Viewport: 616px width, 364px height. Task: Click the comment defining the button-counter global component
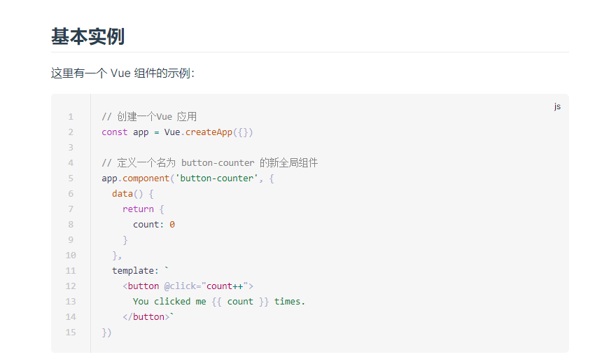pyautogui.click(x=209, y=163)
